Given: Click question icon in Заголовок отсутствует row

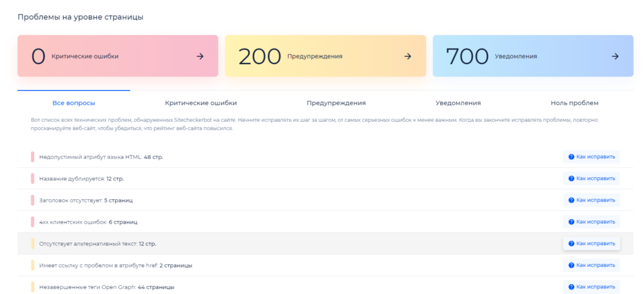Looking at the screenshot, I should coord(571,200).
